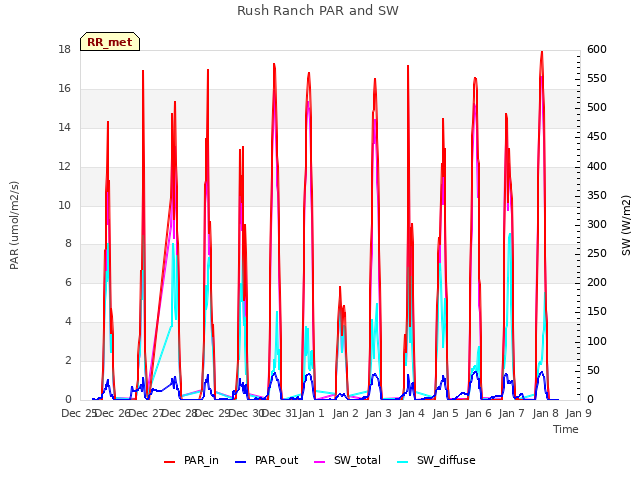
Task: Click the PAR_in legend label
Action: tap(201, 460)
